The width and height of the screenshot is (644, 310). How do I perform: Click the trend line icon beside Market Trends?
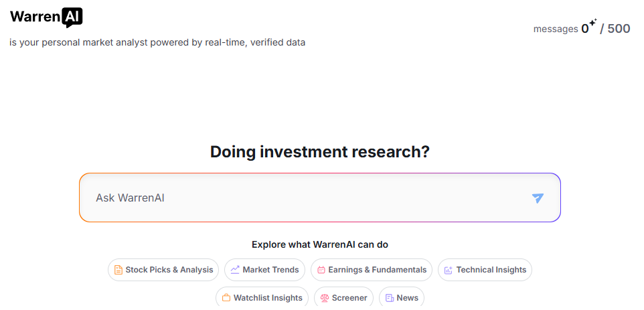[x=235, y=270]
